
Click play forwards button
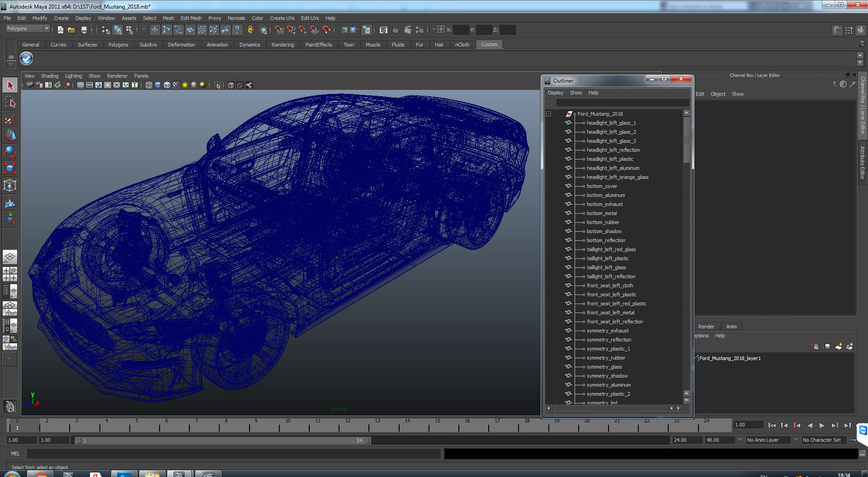(822, 426)
